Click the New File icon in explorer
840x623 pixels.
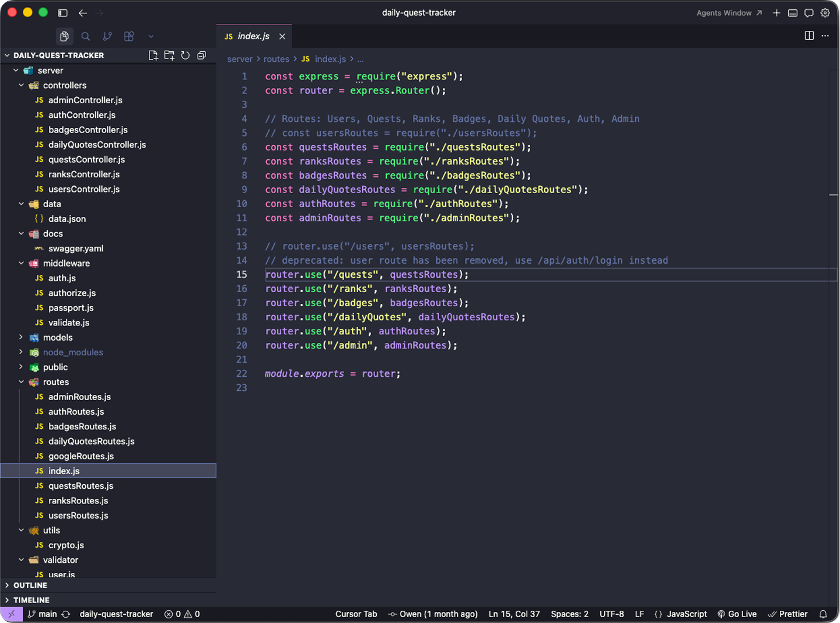coord(153,55)
